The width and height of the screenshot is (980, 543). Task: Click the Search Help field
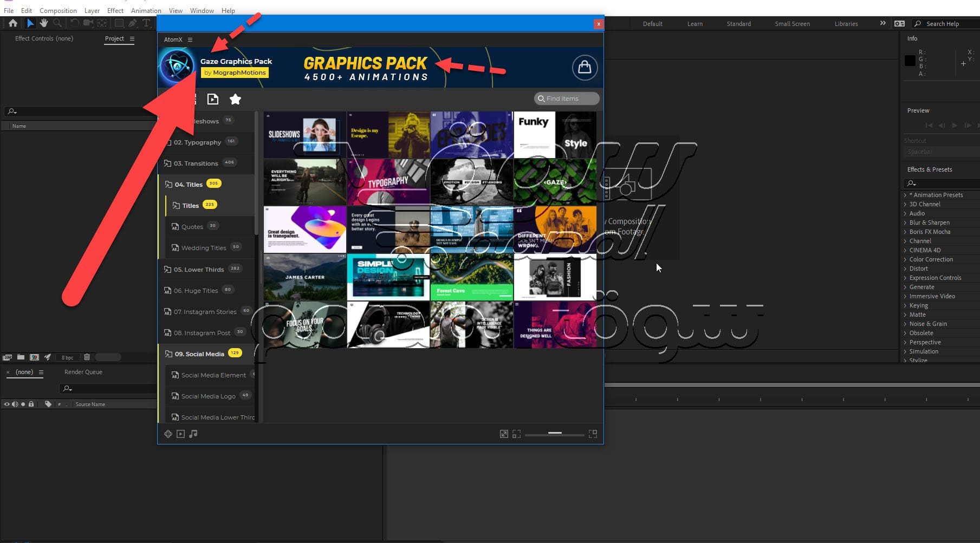point(946,24)
